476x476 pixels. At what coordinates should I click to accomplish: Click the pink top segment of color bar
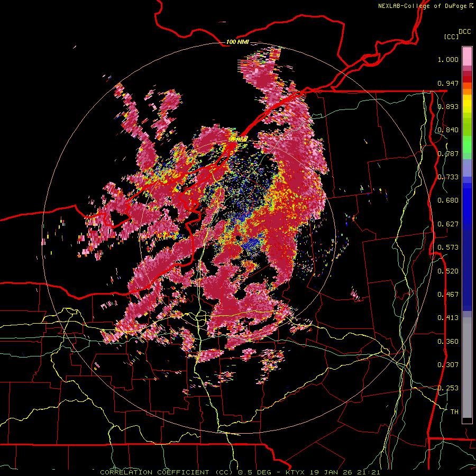point(467,56)
